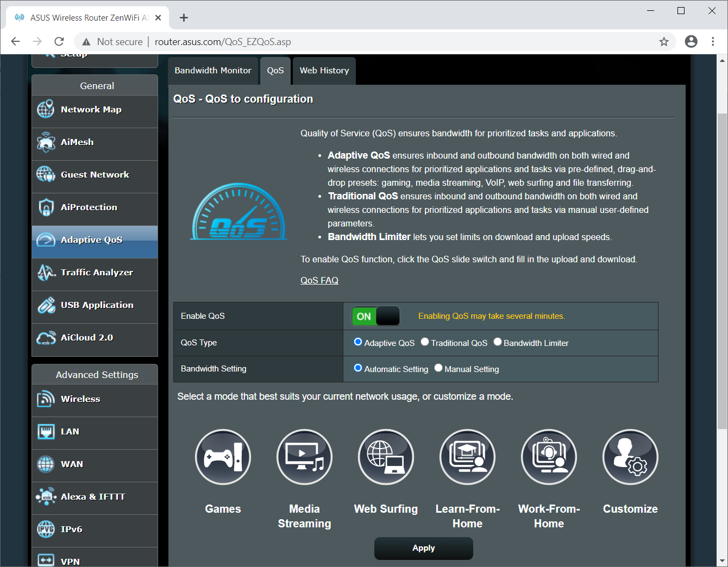Open the Traffic Analyzer icon

[46, 272]
